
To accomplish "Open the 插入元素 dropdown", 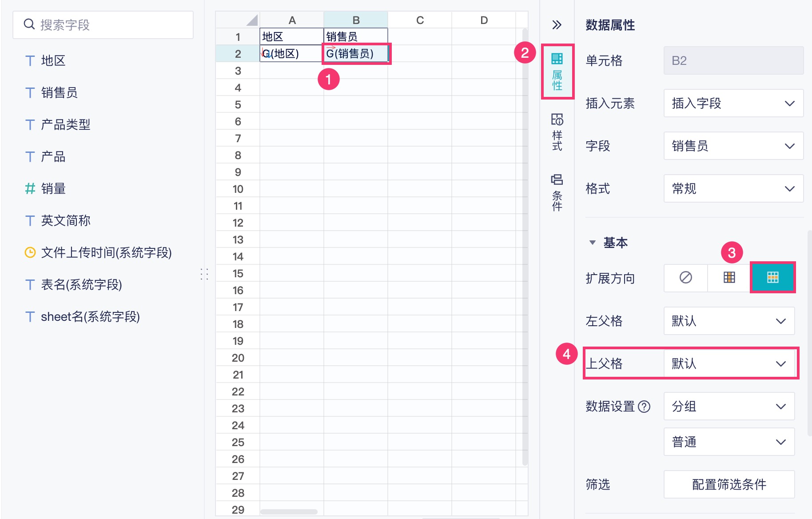I will tap(733, 104).
